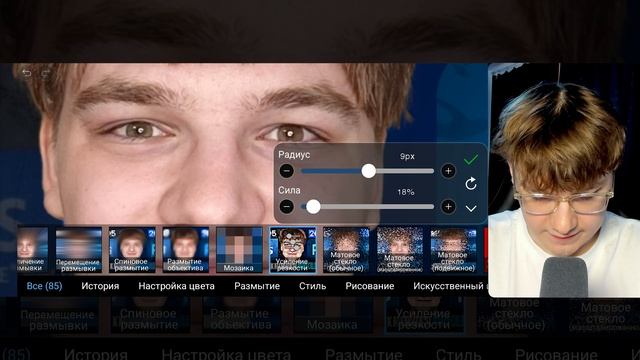The height and width of the screenshot is (360, 640).
Task: Open the Рисование tab
Action: pos(370,286)
